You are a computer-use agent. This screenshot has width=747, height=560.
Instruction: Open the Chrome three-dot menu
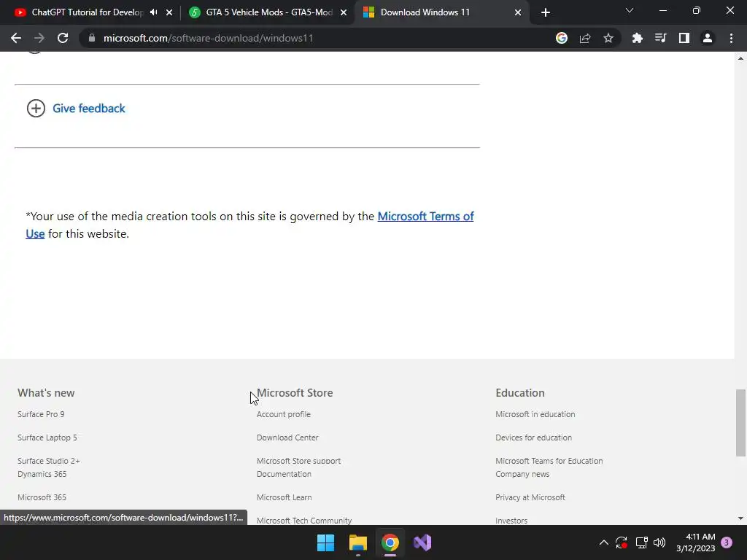click(x=731, y=38)
